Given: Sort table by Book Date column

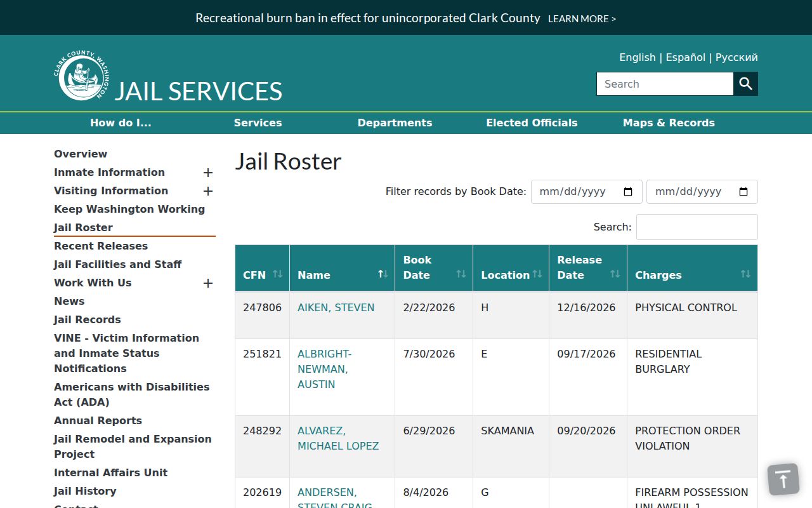Looking at the screenshot, I should click(x=434, y=268).
